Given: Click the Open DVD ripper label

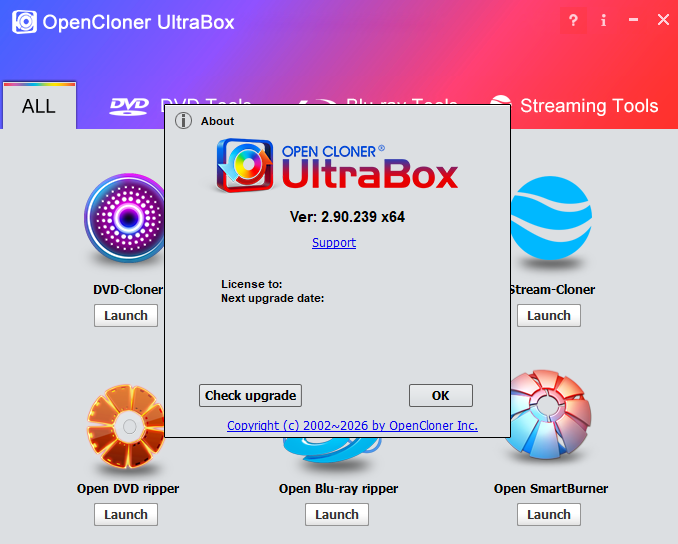Looking at the screenshot, I should coord(128,489).
